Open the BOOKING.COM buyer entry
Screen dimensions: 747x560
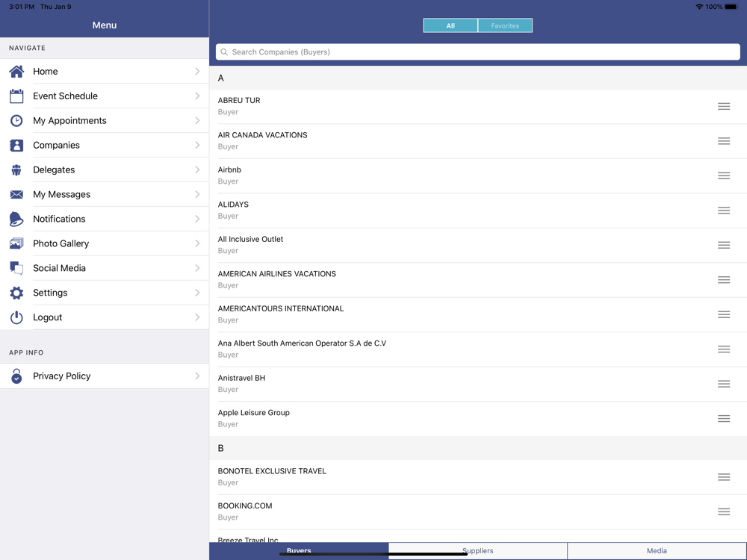(478, 511)
